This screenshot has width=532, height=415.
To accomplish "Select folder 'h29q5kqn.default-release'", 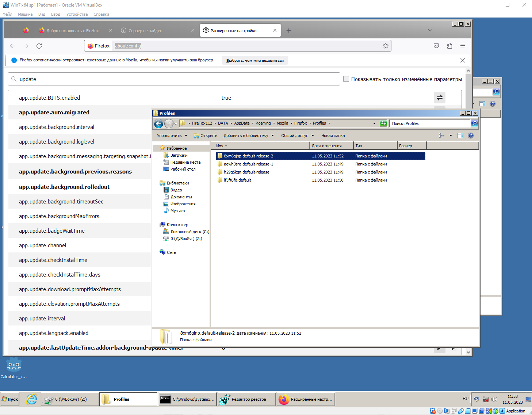I will click(x=246, y=172).
